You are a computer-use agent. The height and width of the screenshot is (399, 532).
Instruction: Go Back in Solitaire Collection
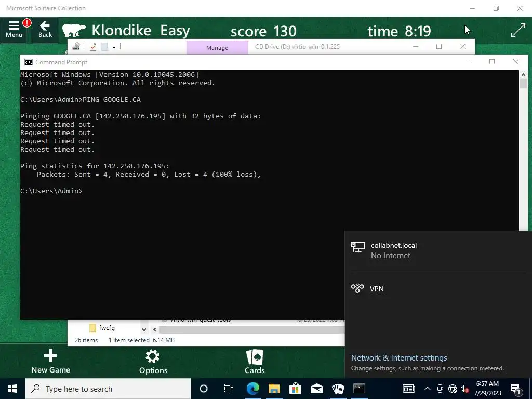click(45, 30)
